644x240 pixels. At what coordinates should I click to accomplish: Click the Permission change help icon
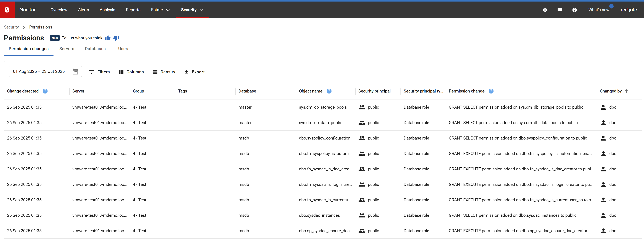[x=491, y=91]
